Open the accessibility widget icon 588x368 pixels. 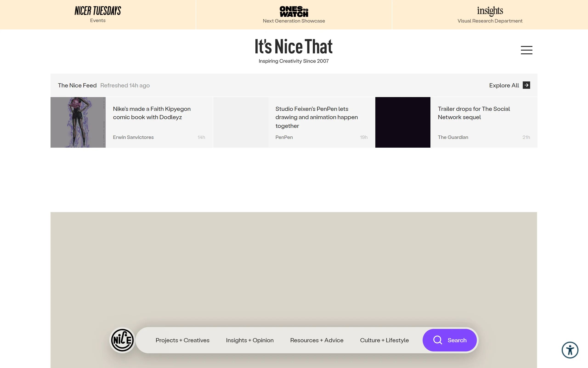tap(570, 350)
